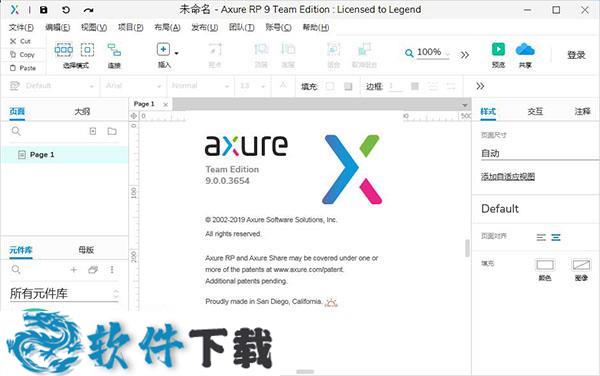Click the fill color swatch in style bar

coord(330,86)
